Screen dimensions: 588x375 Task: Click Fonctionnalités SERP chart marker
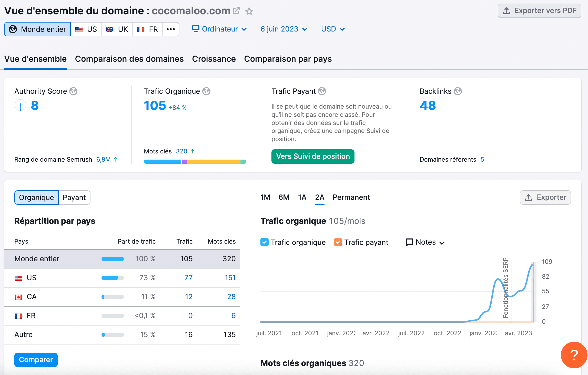(x=505, y=288)
